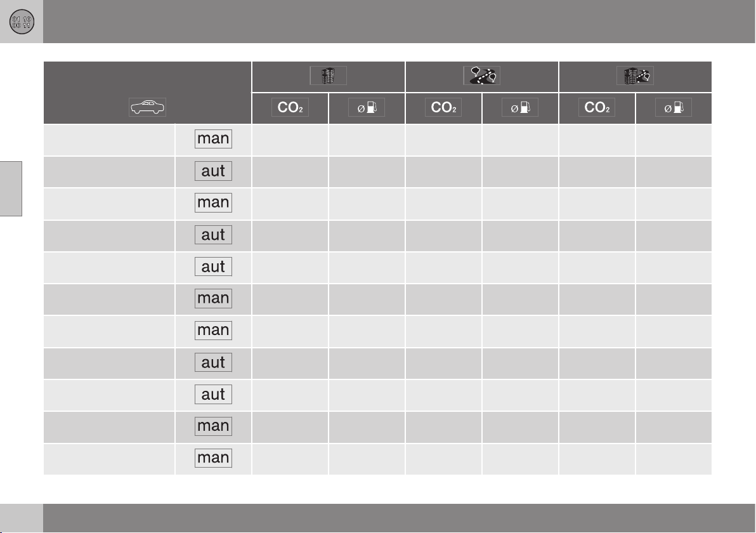Click the last row's man gearbox label
This screenshot has height=533, width=756.
213,457
